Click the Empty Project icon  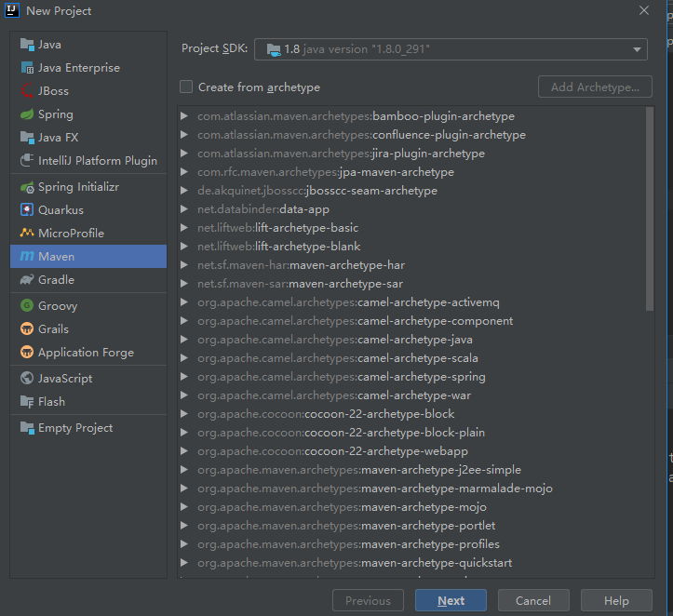point(27,428)
